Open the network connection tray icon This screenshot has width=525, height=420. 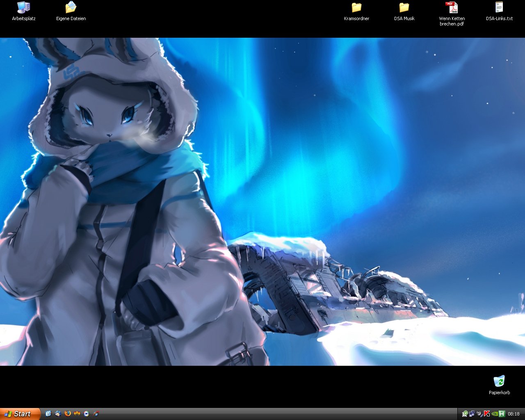click(472, 414)
